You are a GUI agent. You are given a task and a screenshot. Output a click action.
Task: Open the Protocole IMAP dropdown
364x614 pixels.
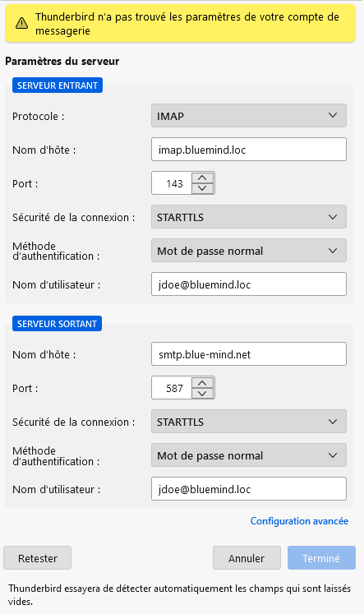click(x=249, y=116)
